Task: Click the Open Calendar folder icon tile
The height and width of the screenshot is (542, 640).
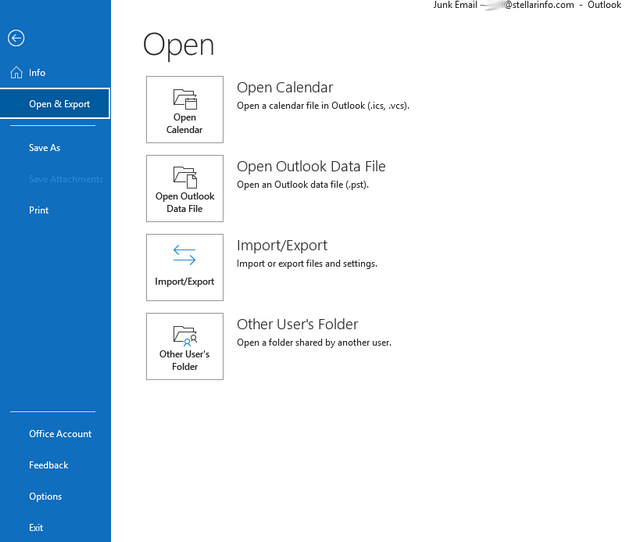Action: 185,109
